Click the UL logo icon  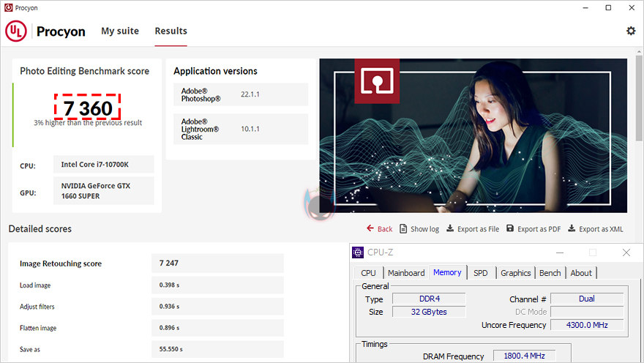click(x=16, y=31)
